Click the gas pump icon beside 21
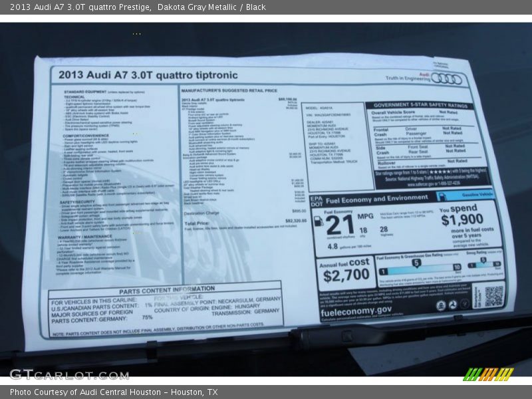The image size is (532, 399). 319,221
